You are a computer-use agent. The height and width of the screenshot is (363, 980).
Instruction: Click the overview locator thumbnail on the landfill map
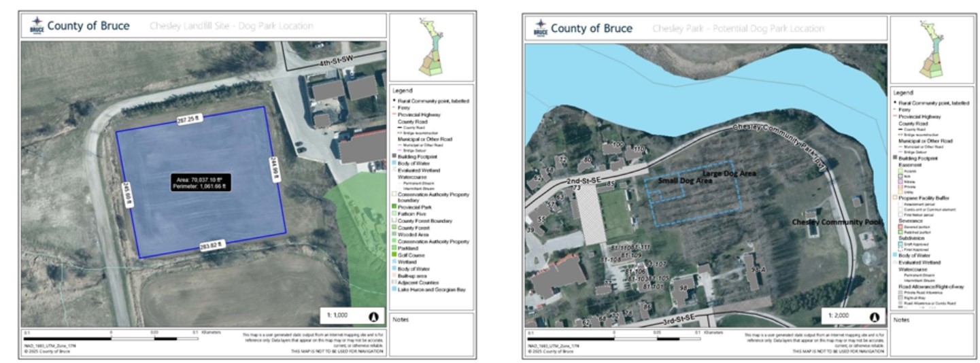[431, 48]
